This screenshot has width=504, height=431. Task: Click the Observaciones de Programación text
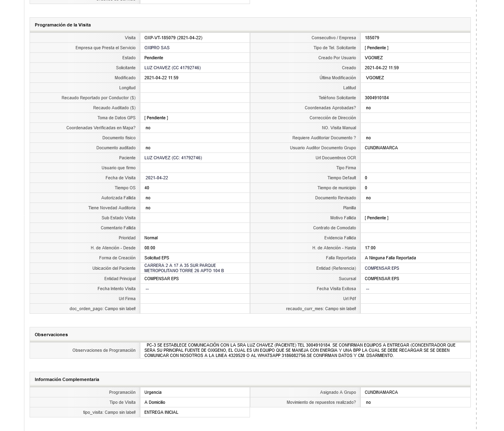300,350
